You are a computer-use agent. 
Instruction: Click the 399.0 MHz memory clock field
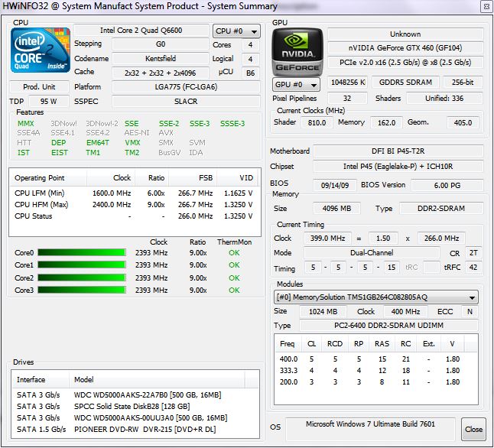pyautogui.click(x=327, y=239)
